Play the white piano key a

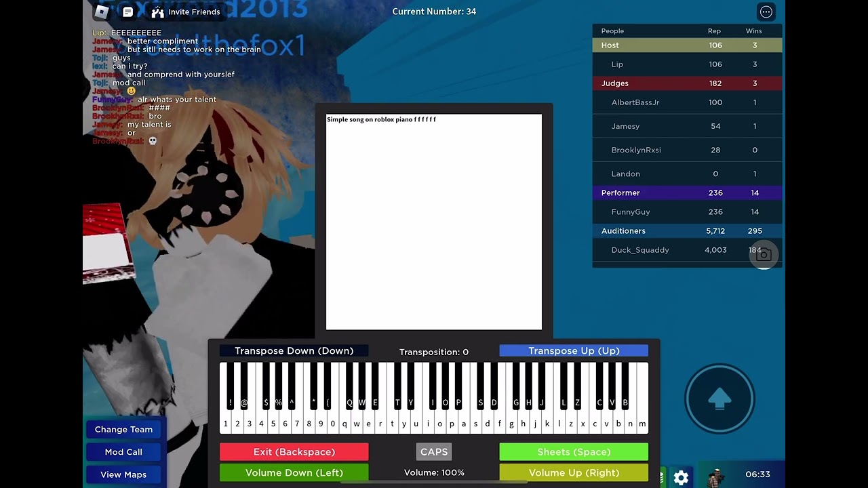click(x=464, y=424)
